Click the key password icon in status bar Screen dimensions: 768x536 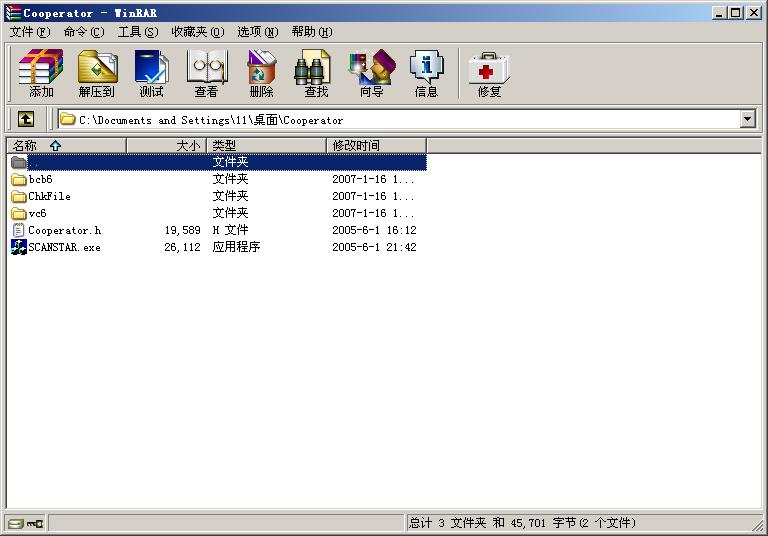tap(35, 524)
